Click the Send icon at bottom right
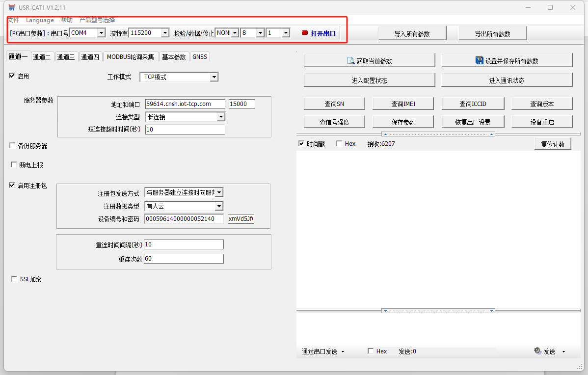This screenshot has height=375, width=588. [x=537, y=351]
